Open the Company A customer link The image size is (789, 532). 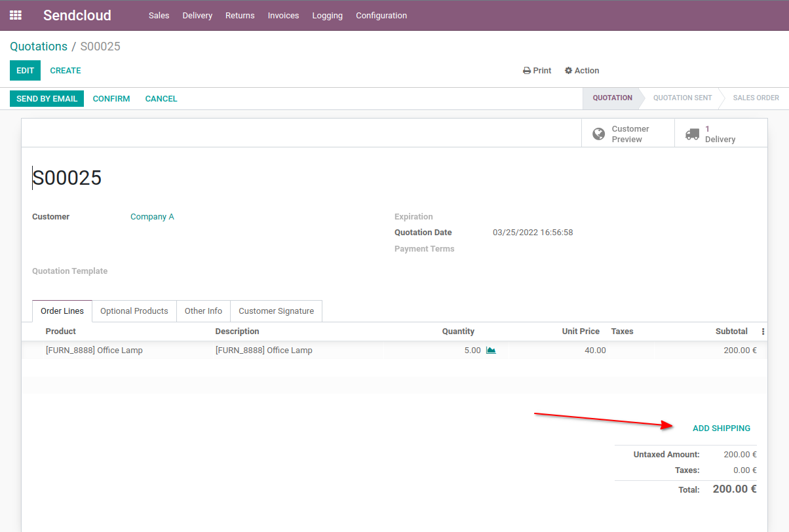click(152, 217)
